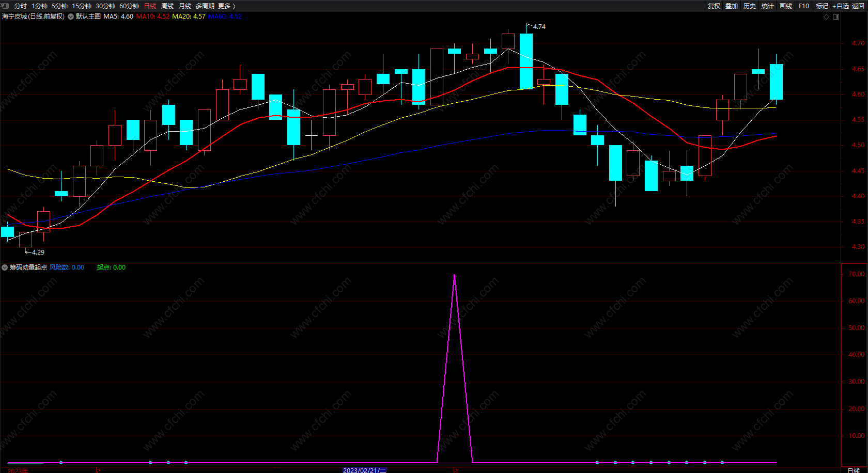Click the 海宁皮城(日线.前复权) title

pos(34,17)
